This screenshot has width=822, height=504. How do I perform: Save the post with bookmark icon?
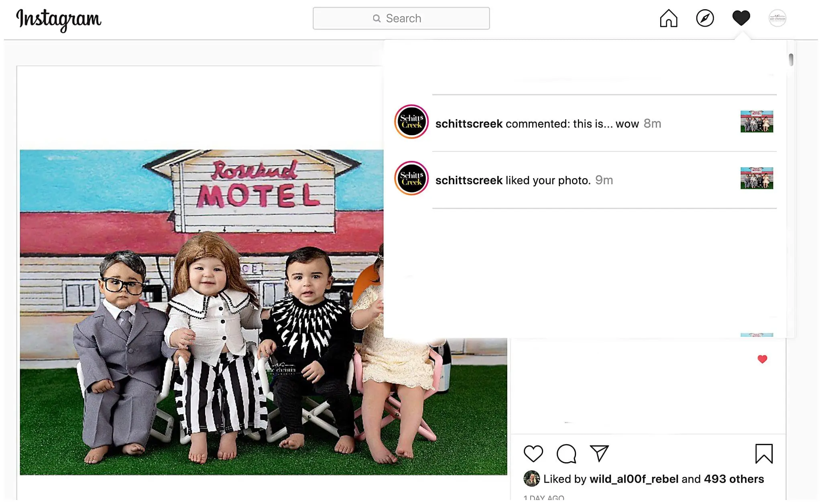coord(764,453)
